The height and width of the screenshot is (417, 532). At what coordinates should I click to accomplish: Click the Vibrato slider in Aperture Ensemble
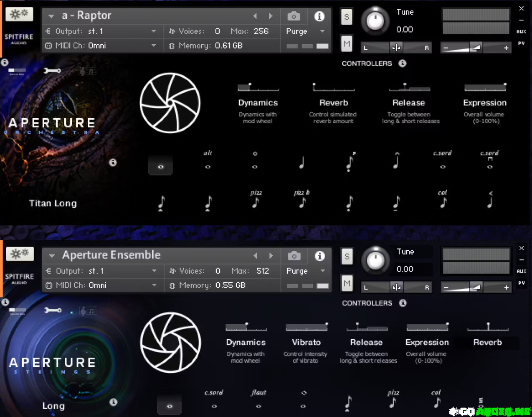(307, 327)
